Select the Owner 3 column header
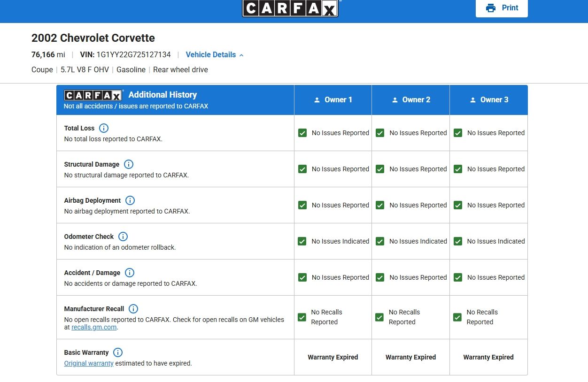 coord(489,100)
